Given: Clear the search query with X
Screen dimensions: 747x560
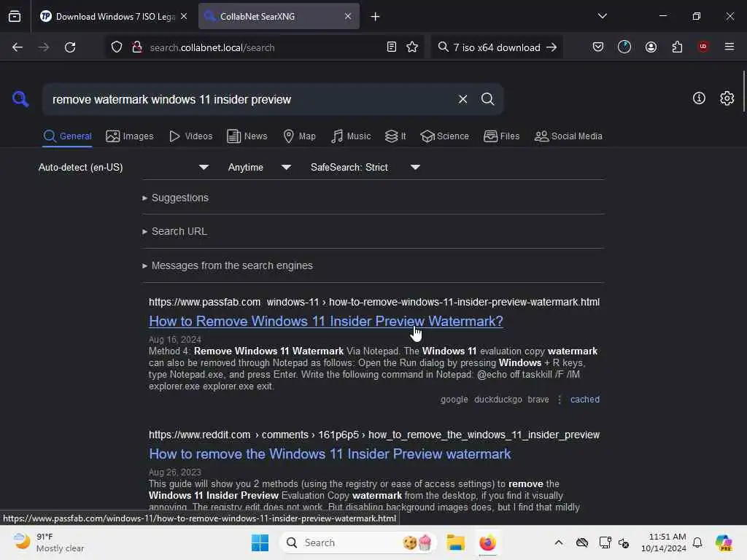Looking at the screenshot, I should click(462, 99).
